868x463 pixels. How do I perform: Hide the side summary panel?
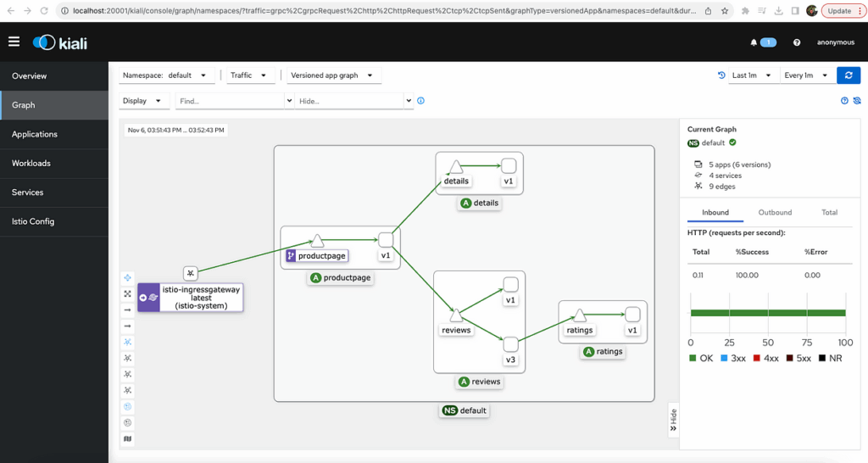(x=673, y=419)
